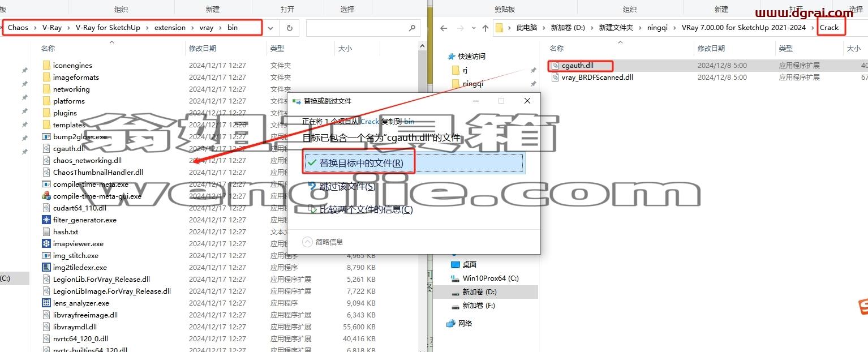Select filter_generator.exe's snowflake icon
The height and width of the screenshot is (352, 868).
[46, 220]
